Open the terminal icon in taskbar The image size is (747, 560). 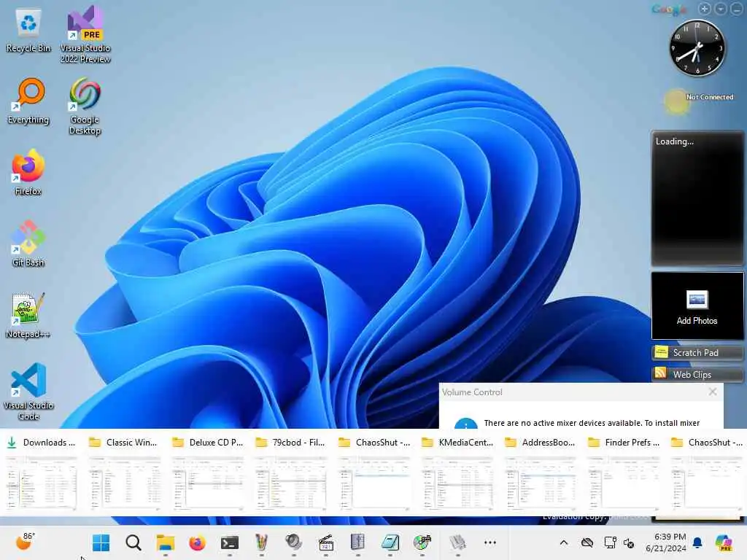click(x=229, y=542)
